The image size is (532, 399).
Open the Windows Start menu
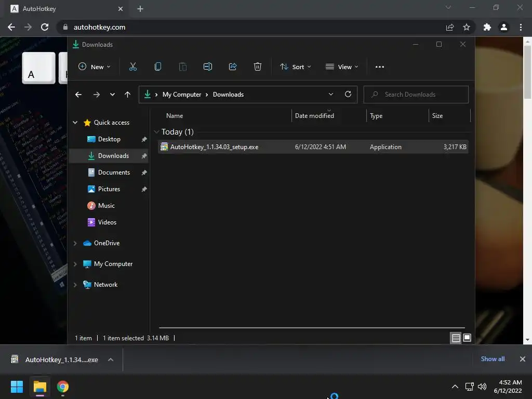pyautogui.click(x=17, y=387)
